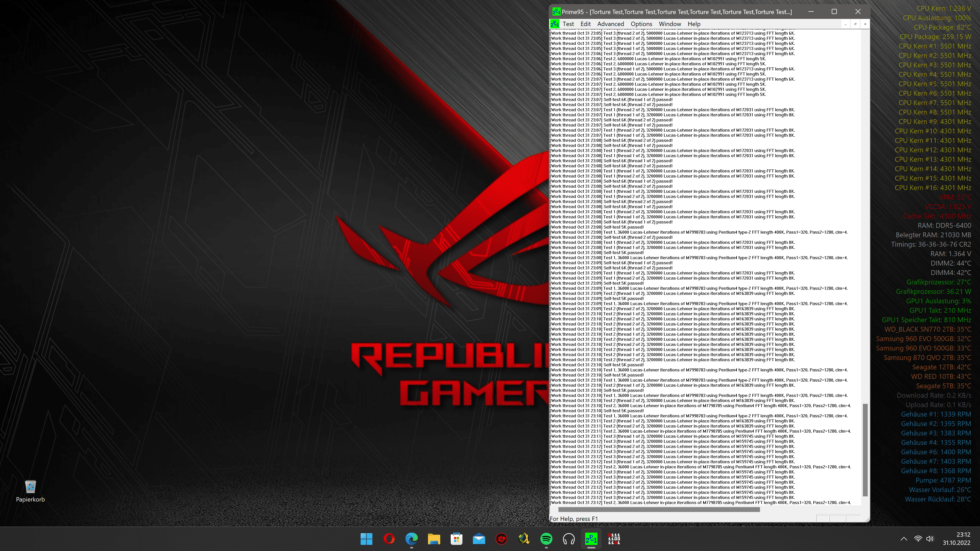Click the 'CPU Kern #16: 4301 MHz' reading

coord(933,188)
